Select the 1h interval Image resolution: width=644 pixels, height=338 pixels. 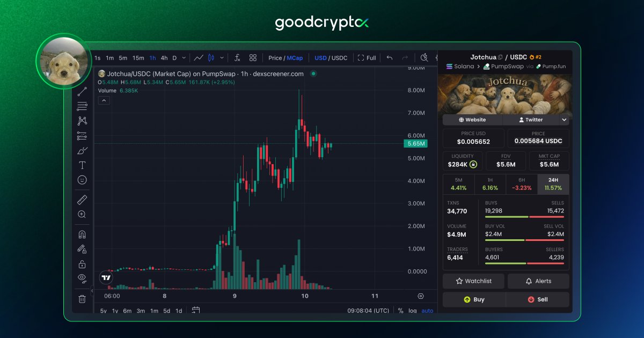coord(153,58)
